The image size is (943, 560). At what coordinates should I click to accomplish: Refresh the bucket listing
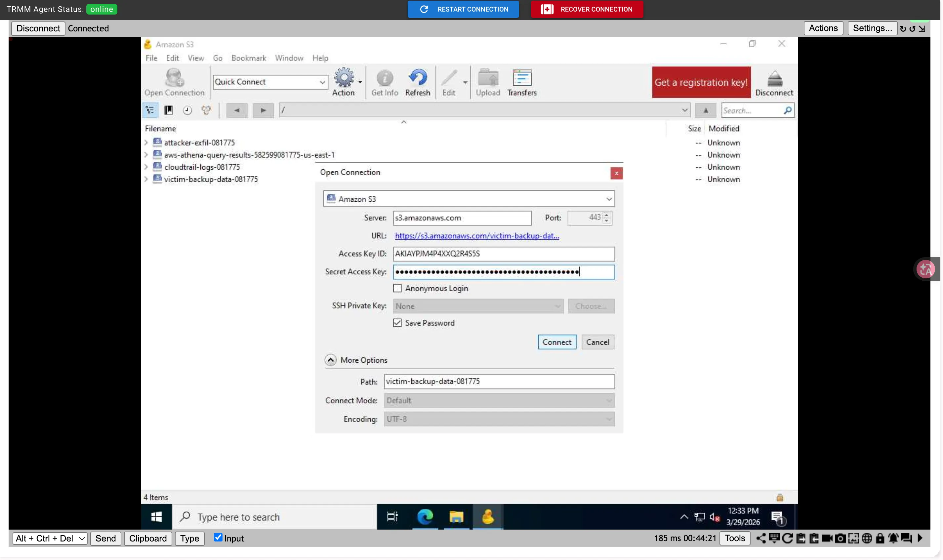click(x=417, y=82)
